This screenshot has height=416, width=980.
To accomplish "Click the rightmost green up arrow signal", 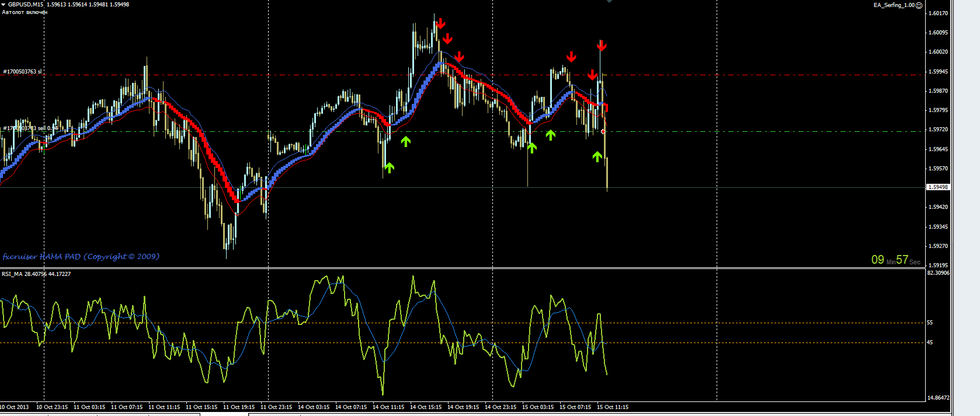I will coord(597,156).
